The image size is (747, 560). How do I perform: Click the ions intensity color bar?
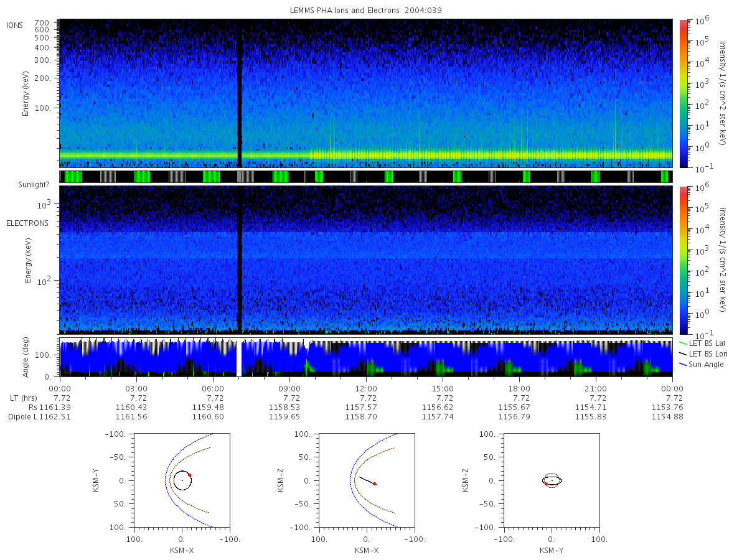point(683,93)
